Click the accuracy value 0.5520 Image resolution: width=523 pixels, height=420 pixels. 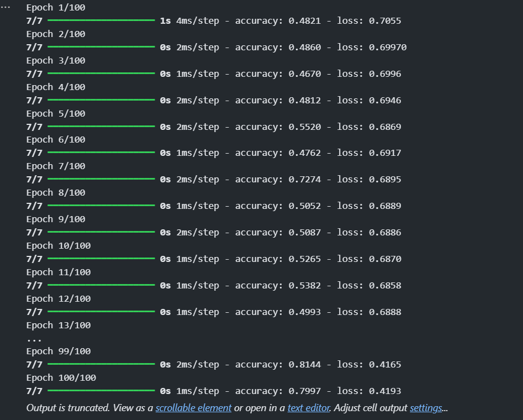tap(304, 127)
